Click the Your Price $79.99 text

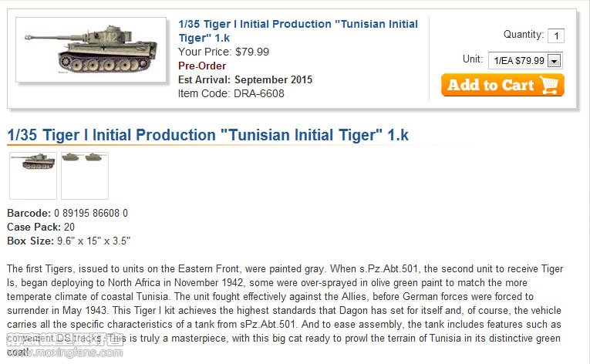pyautogui.click(x=224, y=52)
